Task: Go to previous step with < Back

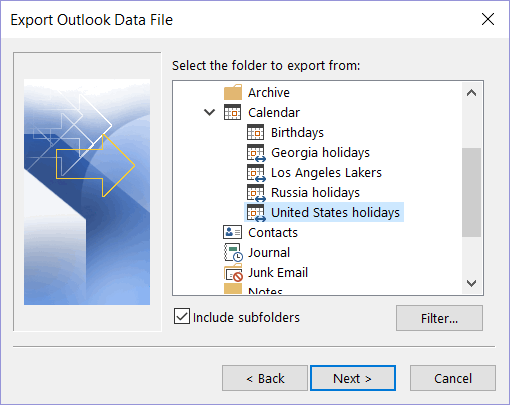Action: 265,378
